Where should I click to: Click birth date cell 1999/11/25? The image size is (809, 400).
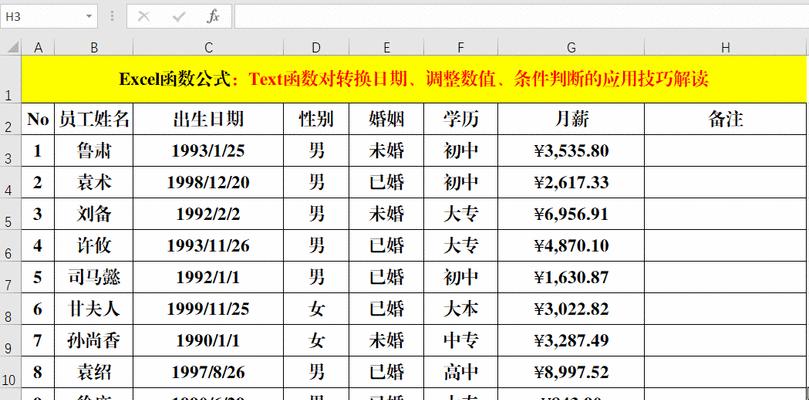[x=208, y=309]
